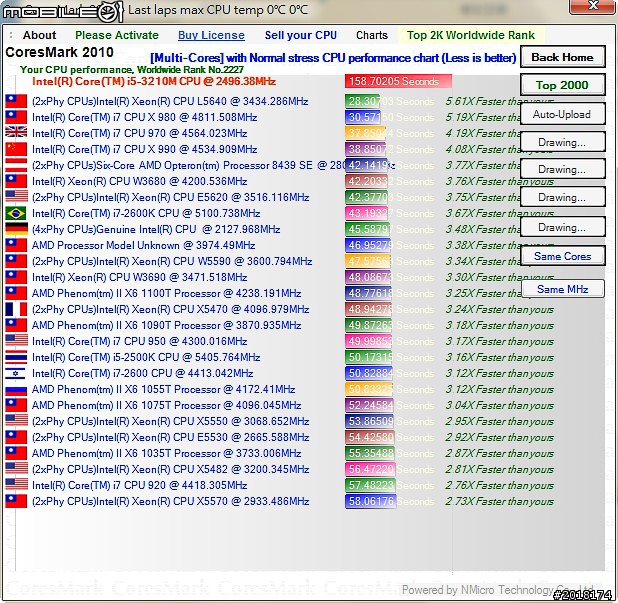Click the US flag beside i7 CPU 950
Image resolution: width=618 pixels, height=603 pixels.
tap(16, 341)
